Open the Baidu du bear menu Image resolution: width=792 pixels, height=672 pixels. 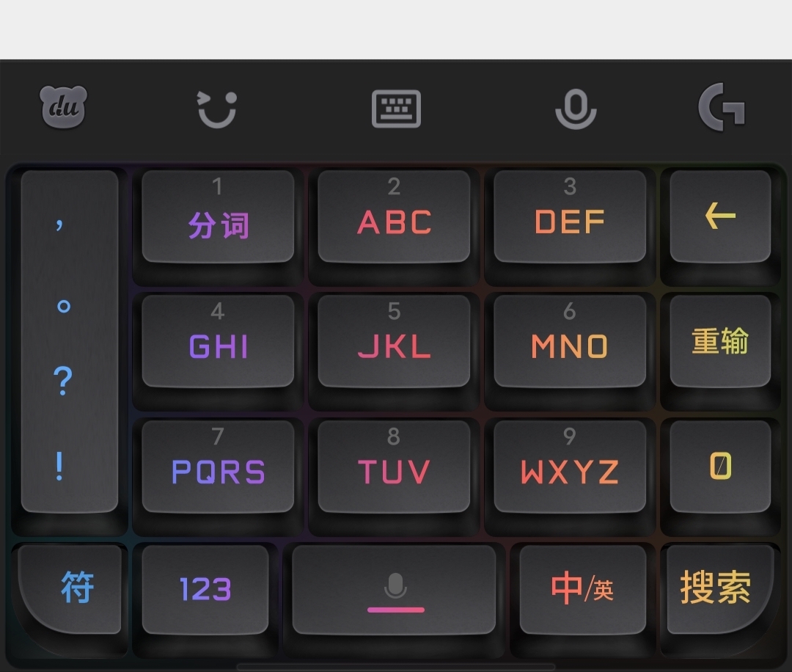64,107
